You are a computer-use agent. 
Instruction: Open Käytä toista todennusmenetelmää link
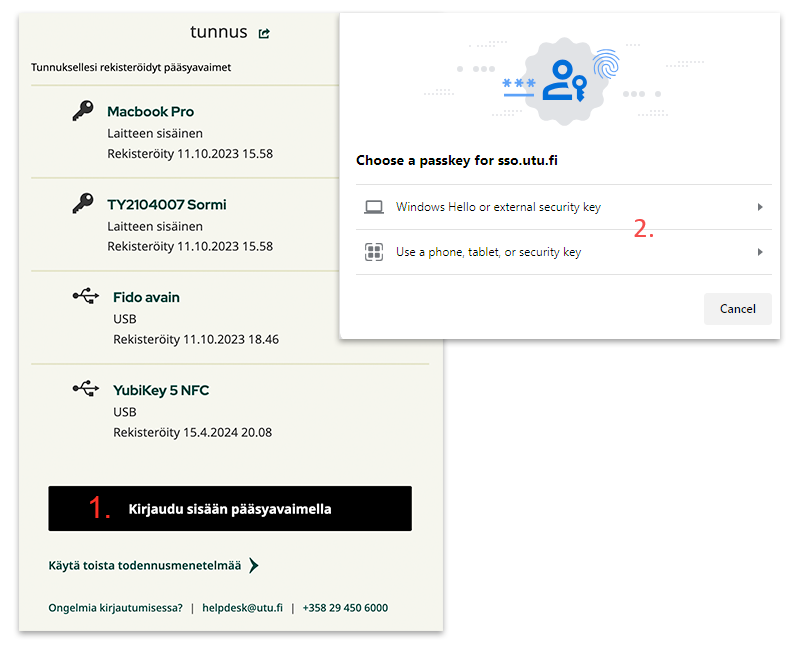145,566
